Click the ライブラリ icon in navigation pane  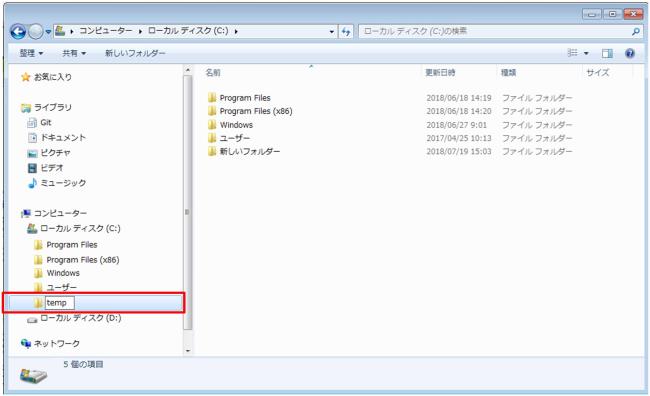26,108
